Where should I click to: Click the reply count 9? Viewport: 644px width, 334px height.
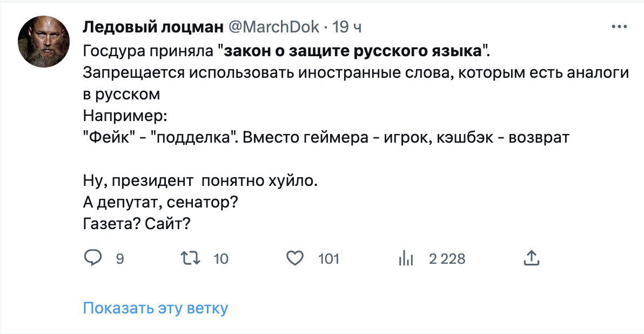click(120, 259)
